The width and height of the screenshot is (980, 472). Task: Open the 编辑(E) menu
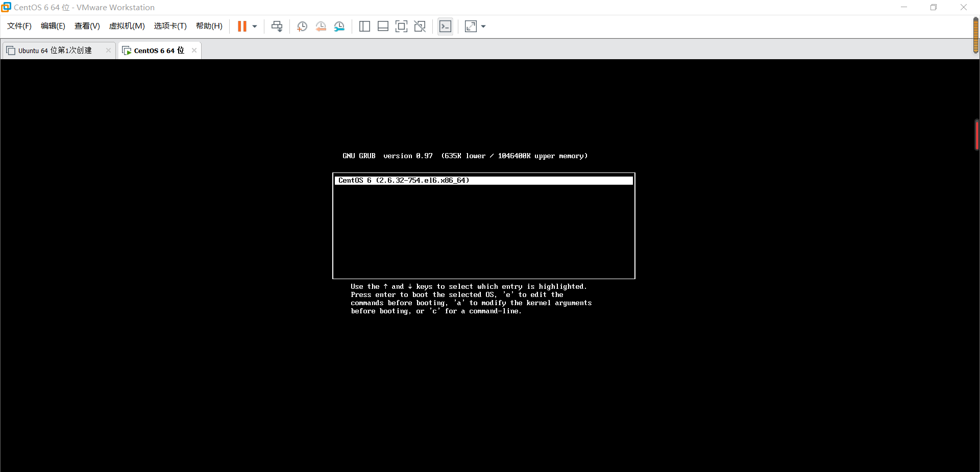53,26
